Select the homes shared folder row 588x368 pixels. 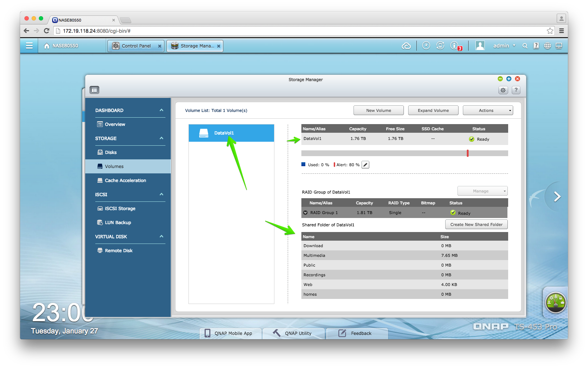pyautogui.click(x=405, y=294)
